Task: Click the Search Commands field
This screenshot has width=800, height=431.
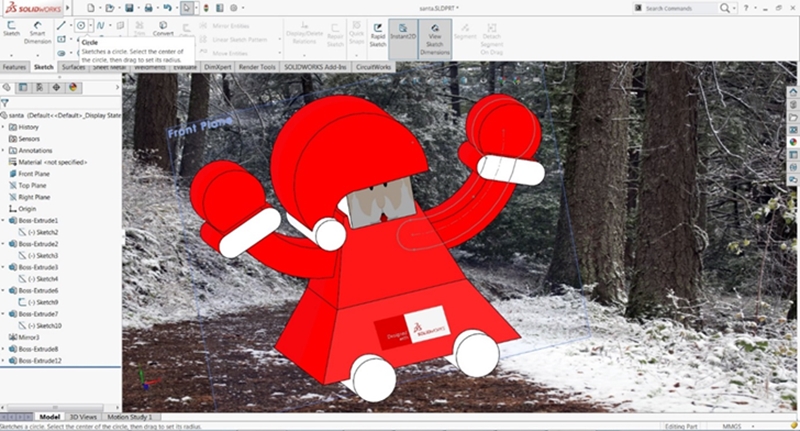Action: [x=676, y=8]
